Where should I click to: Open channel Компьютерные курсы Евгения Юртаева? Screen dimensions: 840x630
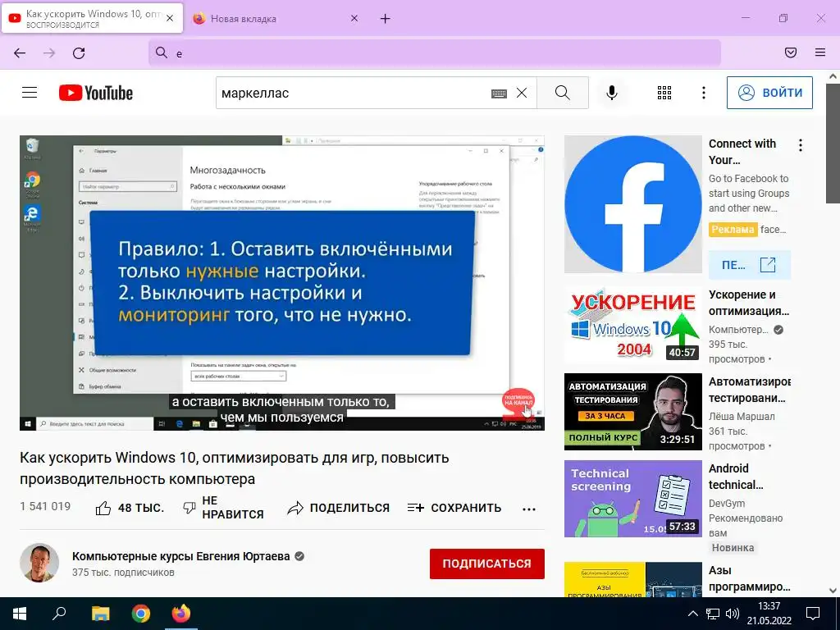click(x=181, y=557)
